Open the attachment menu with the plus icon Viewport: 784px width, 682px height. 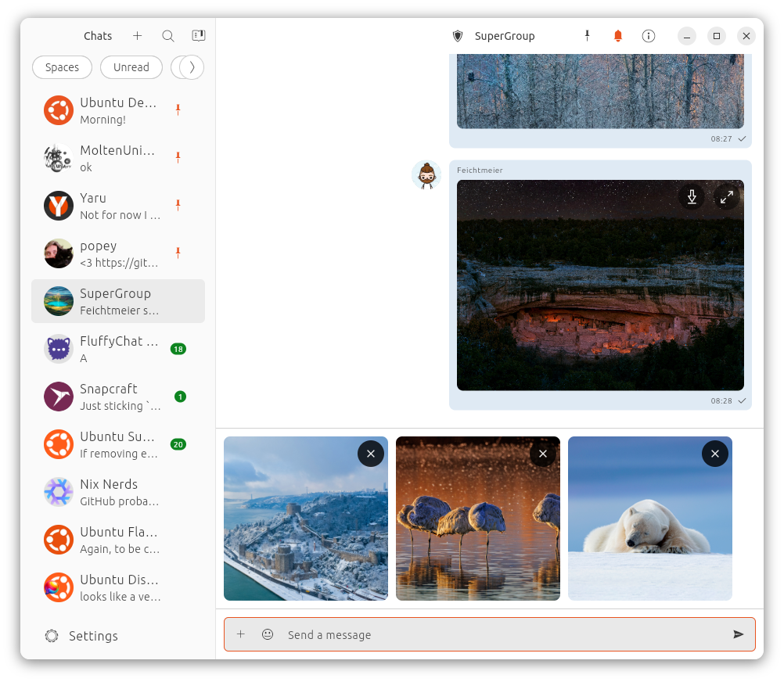241,634
